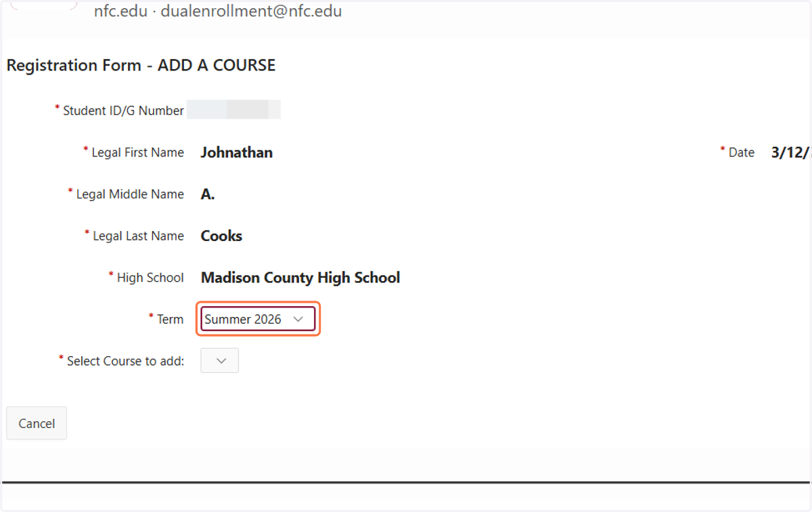The width and height of the screenshot is (812, 512).
Task: Click the Select Course to add label
Action: [125, 362]
